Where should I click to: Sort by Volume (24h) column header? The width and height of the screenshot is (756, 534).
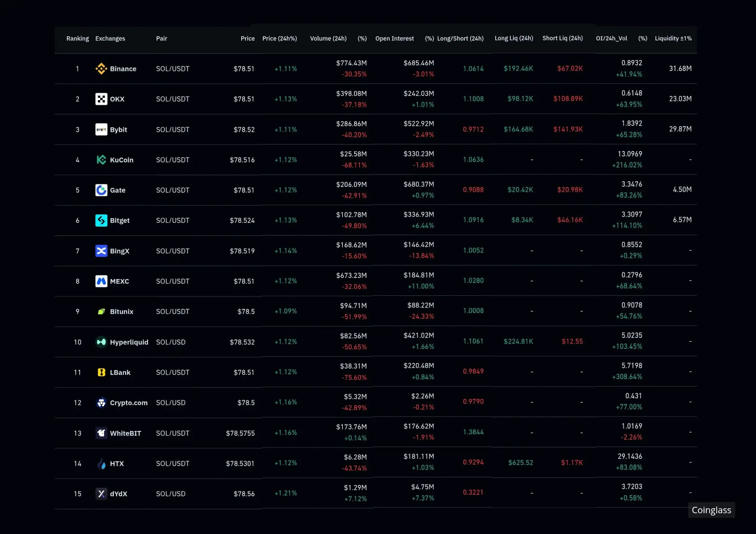[x=328, y=39]
